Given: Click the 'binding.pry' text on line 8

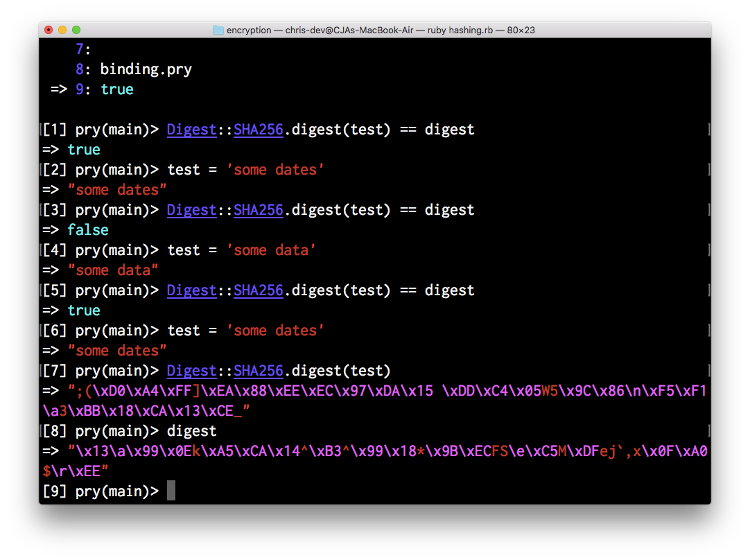Looking at the screenshot, I should pyautogui.click(x=146, y=69).
